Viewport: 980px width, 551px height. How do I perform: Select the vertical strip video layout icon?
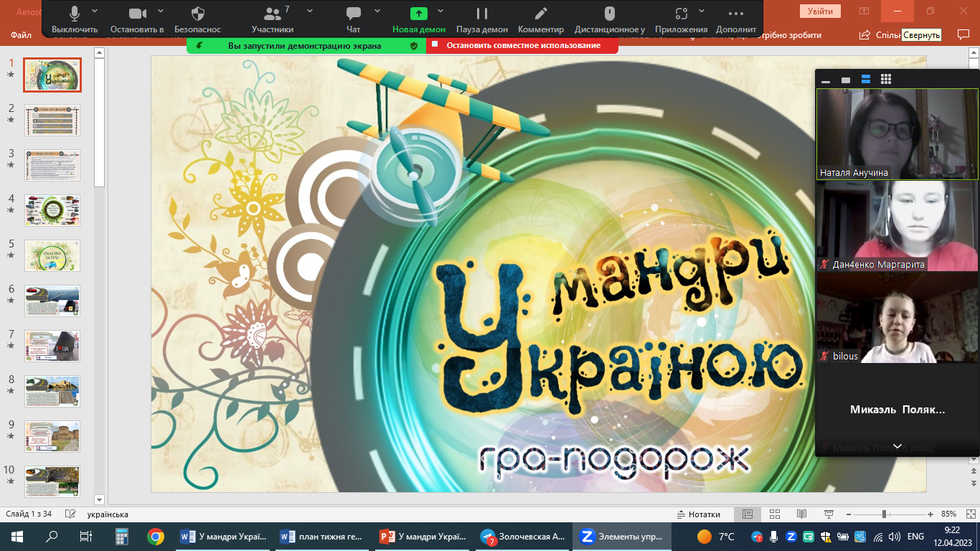[x=866, y=80]
